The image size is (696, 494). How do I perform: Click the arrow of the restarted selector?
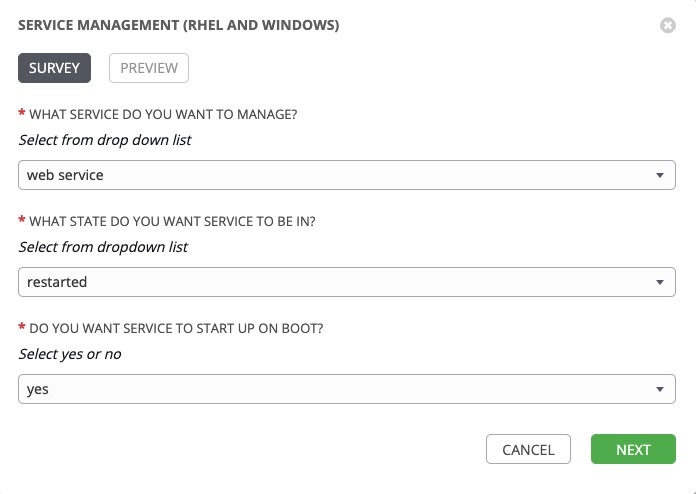659,282
